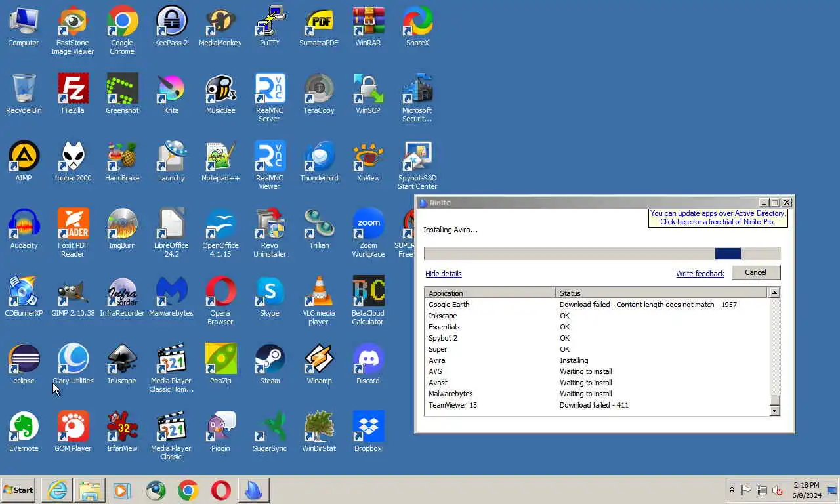Select the Google Earth row in Ninite
Screen dimensions: 840x504
597,304
